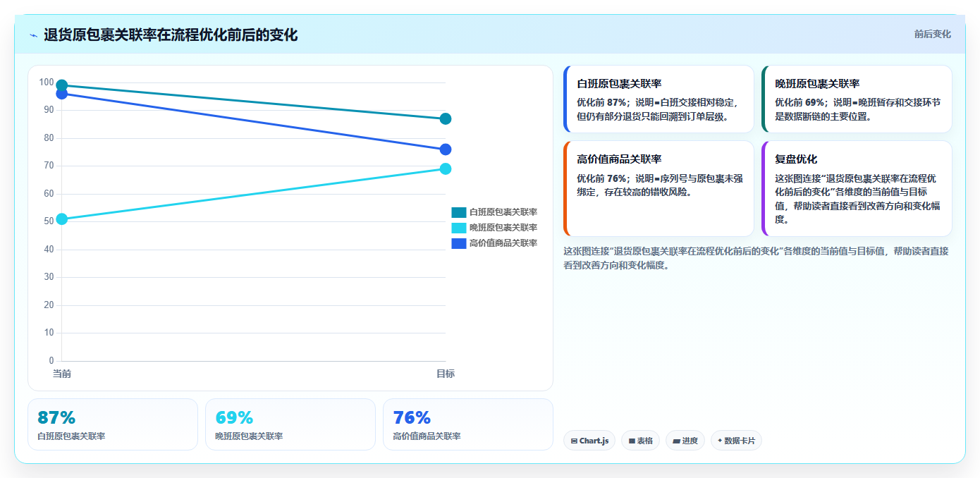Image resolution: width=980 pixels, height=478 pixels.
Task: Click 晚班 line point at 目标
Action: 446,168
